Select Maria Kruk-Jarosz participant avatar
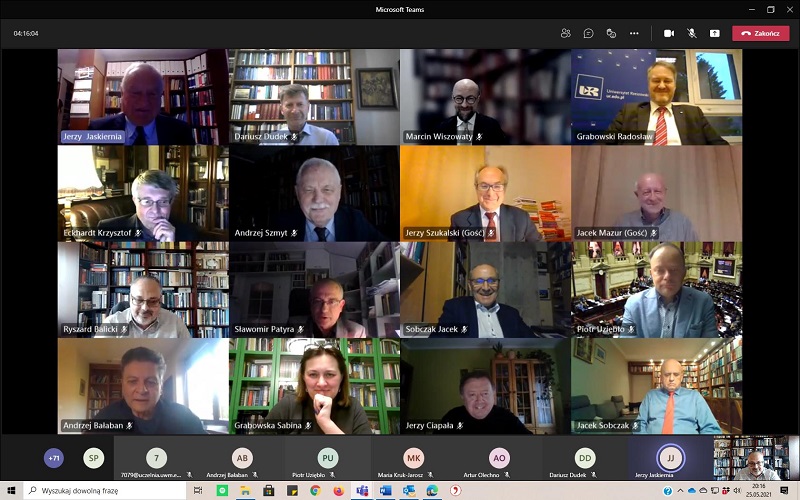Image resolution: width=800 pixels, height=500 pixels. pos(414,458)
